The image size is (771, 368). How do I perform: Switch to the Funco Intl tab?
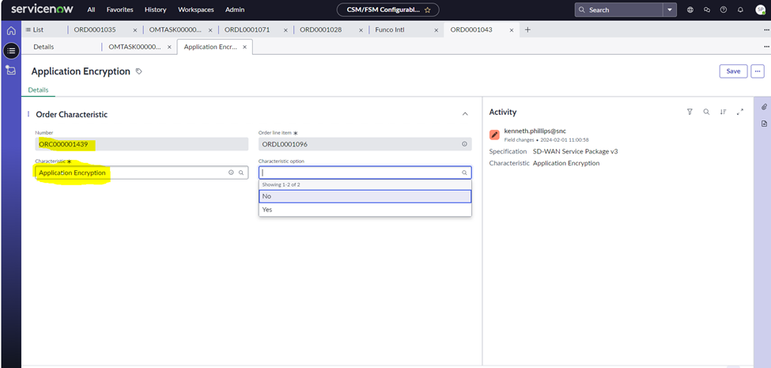[389, 30]
